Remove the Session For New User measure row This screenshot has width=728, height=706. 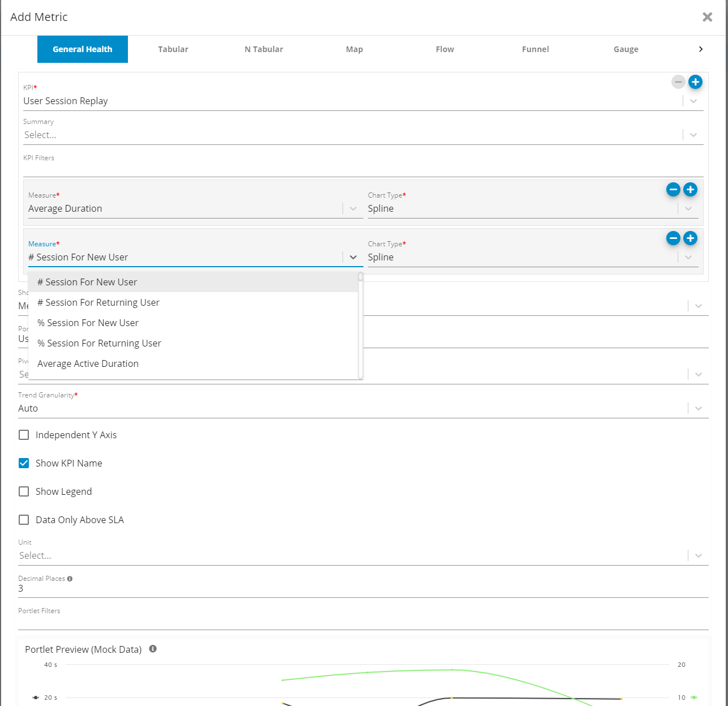[x=673, y=238]
